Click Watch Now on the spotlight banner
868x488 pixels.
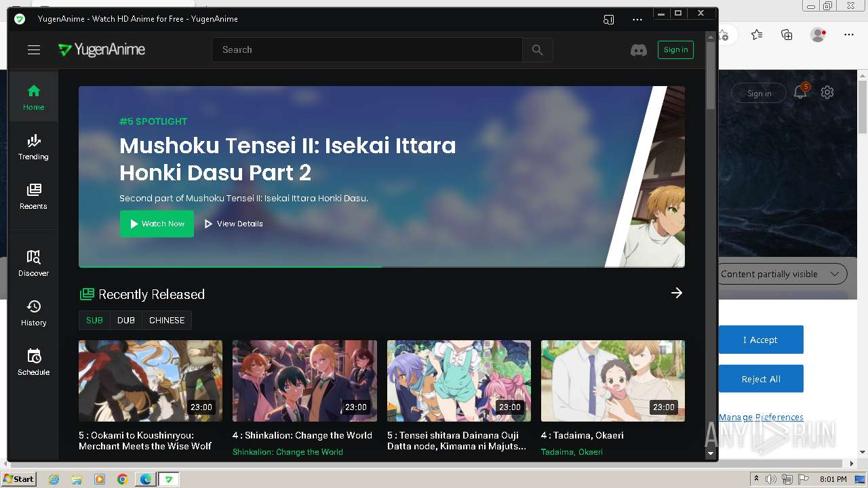157,224
